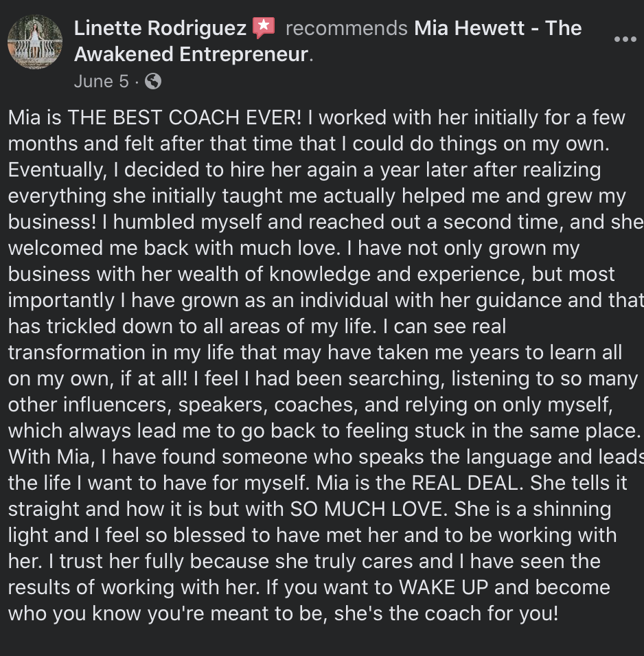Click the word recommends in header

tap(346, 28)
